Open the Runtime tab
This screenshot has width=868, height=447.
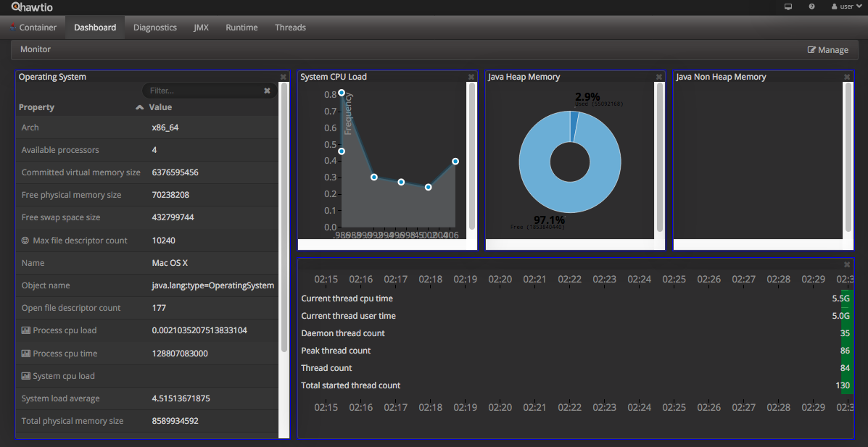pos(241,27)
